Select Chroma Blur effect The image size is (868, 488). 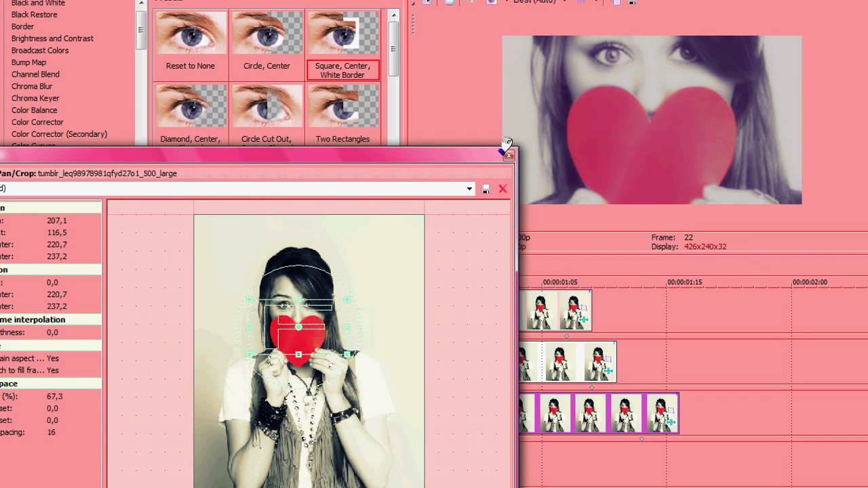tap(32, 87)
